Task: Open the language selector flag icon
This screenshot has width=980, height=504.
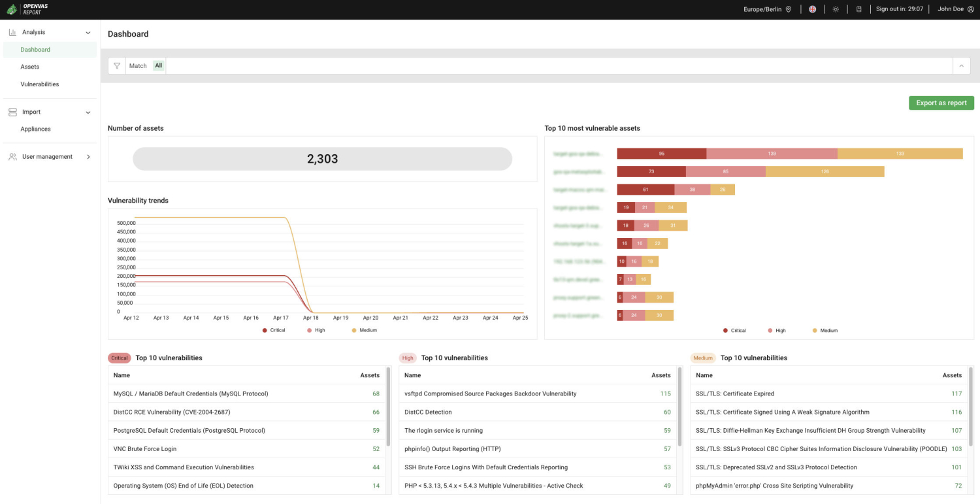Action: tap(812, 8)
